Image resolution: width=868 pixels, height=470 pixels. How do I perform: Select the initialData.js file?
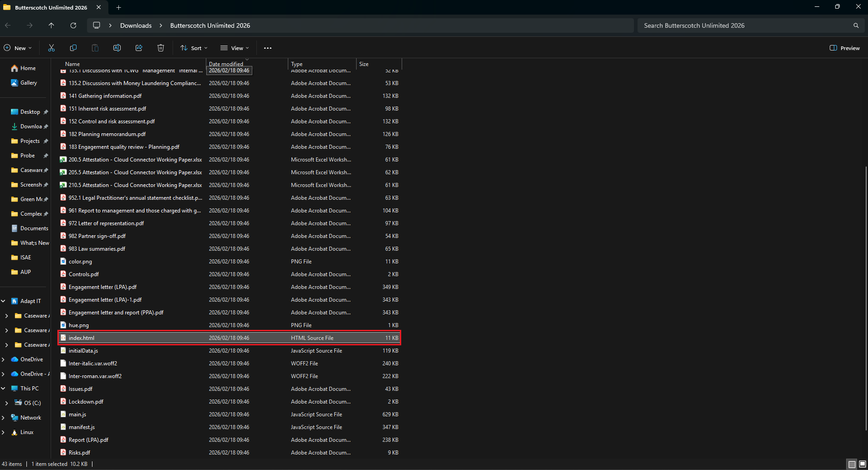83,351
